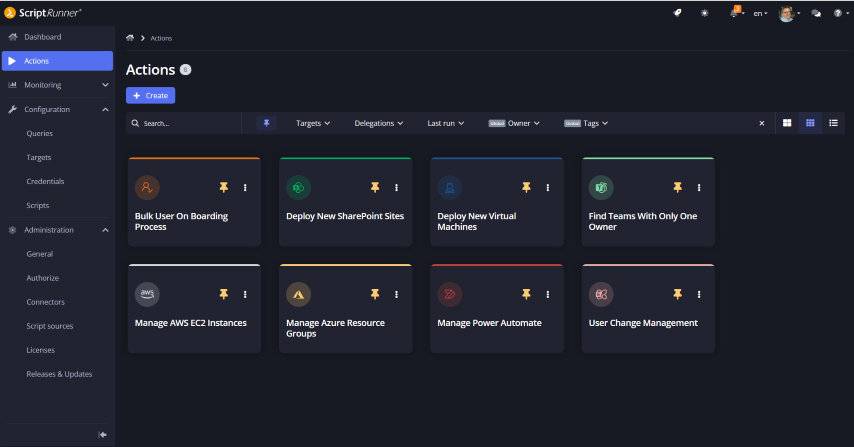Open menu for Manage AWS EC2 Instances

245,294
